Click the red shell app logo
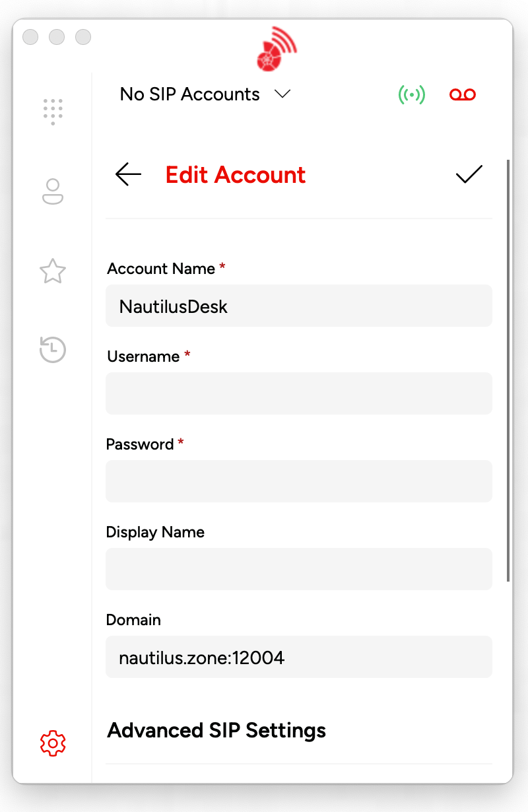Viewport: 528px width, 812px height. point(276,50)
